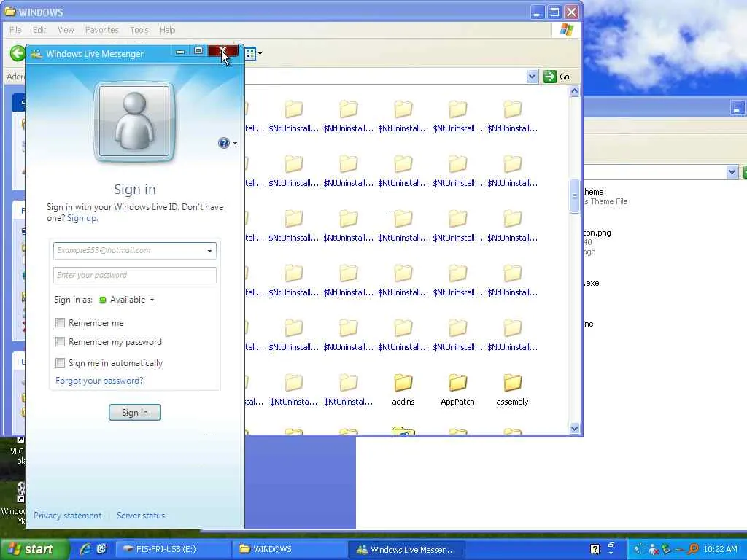Open View menu in WINDOWS explorer
The image size is (747, 560).
(x=66, y=30)
